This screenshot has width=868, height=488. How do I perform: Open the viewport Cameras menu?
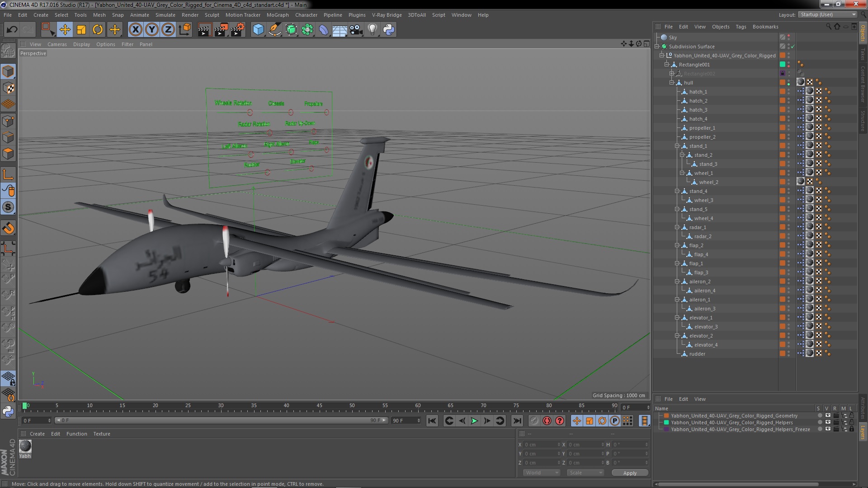(x=57, y=44)
